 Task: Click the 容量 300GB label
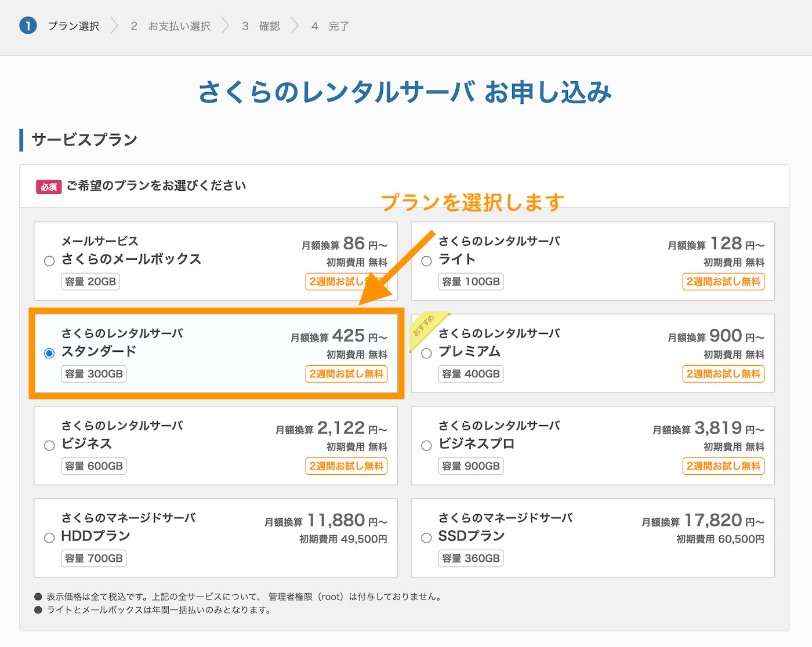pos(94,374)
